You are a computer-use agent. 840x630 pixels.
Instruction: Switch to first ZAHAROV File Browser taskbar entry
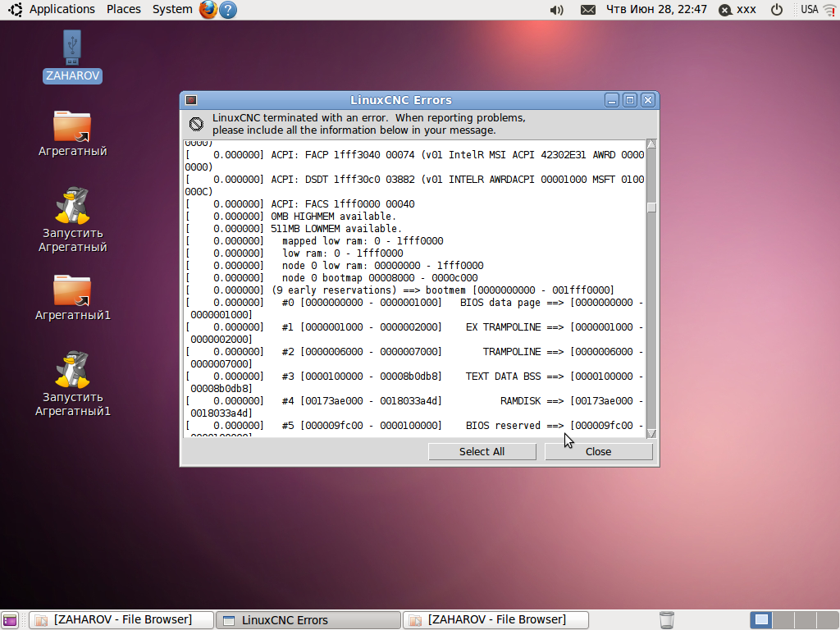[x=121, y=620]
